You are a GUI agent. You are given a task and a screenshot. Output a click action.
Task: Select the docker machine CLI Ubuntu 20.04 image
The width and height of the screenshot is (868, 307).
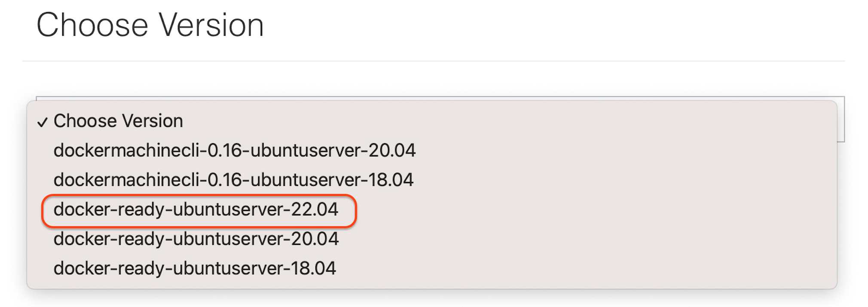pyautogui.click(x=235, y=150)
